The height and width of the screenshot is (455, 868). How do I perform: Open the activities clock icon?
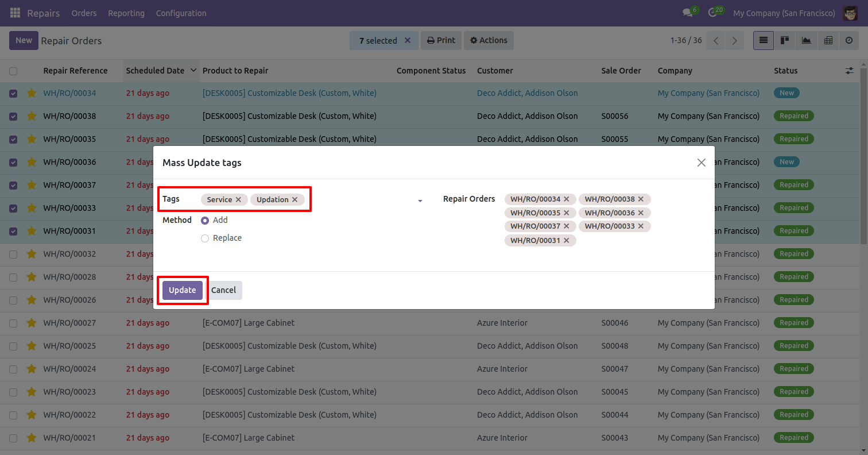coord(712,13)
